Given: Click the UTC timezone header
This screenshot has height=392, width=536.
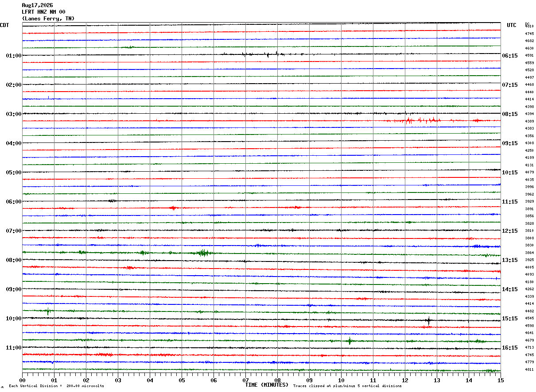Looking at the screenshot, I should tap(512, 25).
